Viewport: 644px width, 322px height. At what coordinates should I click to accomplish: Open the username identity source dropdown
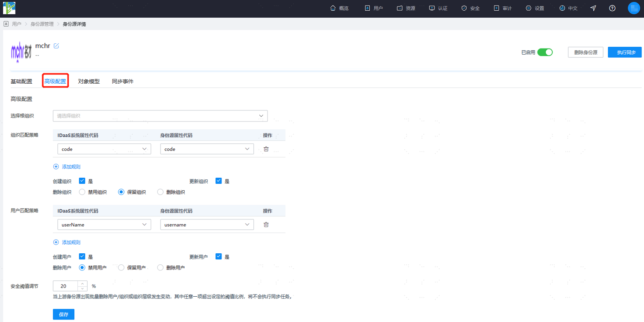[207, 225]
